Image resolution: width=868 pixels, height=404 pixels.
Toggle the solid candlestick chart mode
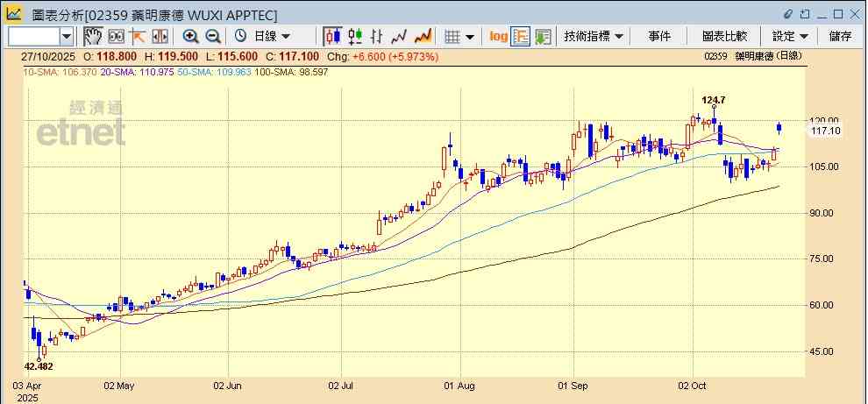click(x=332, y=36)
